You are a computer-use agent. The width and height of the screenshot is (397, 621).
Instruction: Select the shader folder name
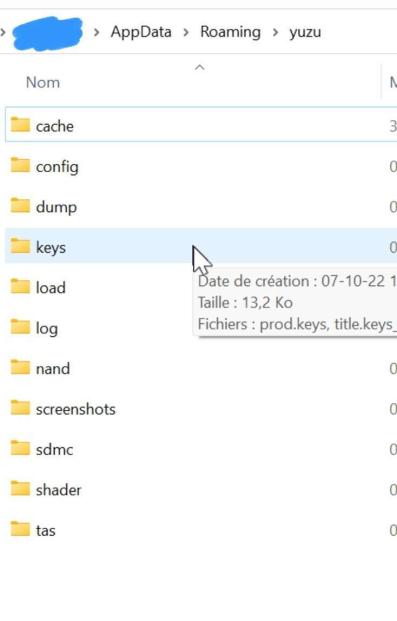click(59, 490)
